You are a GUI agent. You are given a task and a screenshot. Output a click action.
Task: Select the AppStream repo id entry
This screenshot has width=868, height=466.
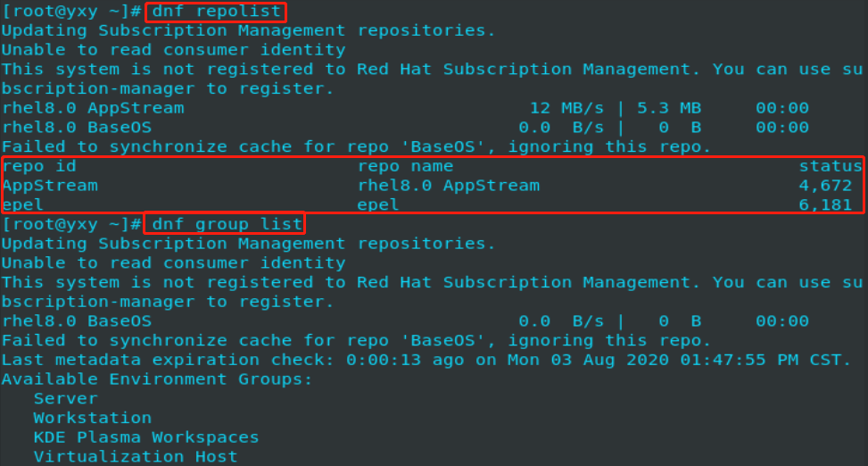point(50,186)
